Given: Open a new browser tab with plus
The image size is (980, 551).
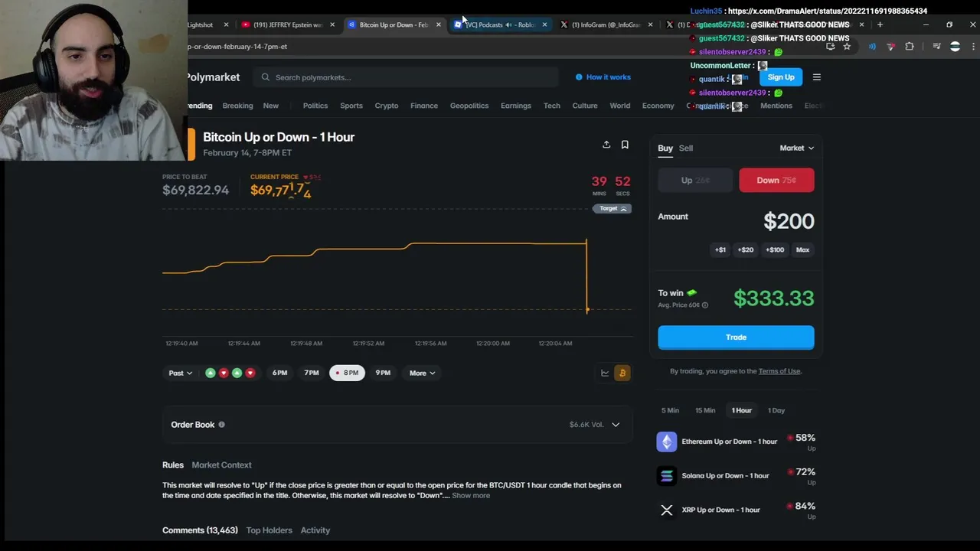Looking at the screenshot, I should pos(880,24).
